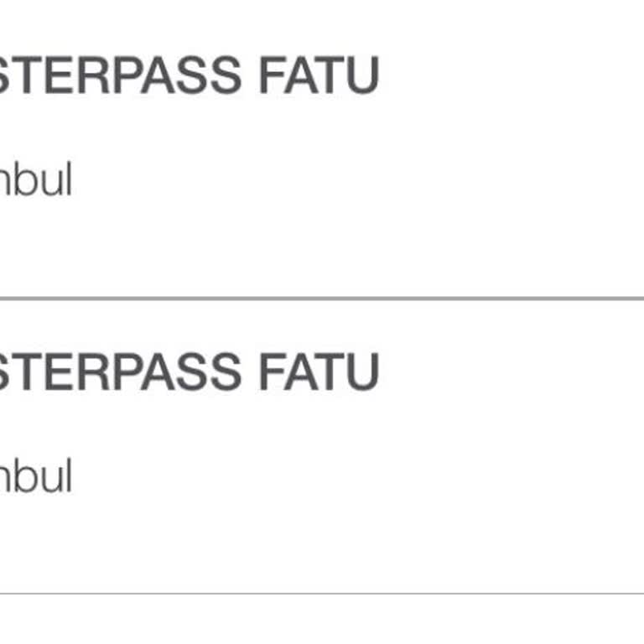Click the divider below the second entry
This screenshot has height=644, width=644.
click(x=322, y=594)
